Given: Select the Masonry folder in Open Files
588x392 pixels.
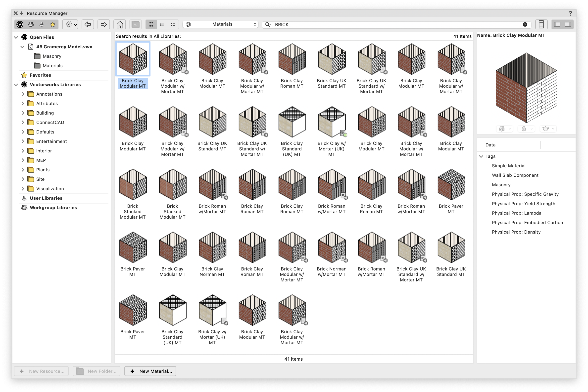Looking at the screenshot, I should coord(52,56).
